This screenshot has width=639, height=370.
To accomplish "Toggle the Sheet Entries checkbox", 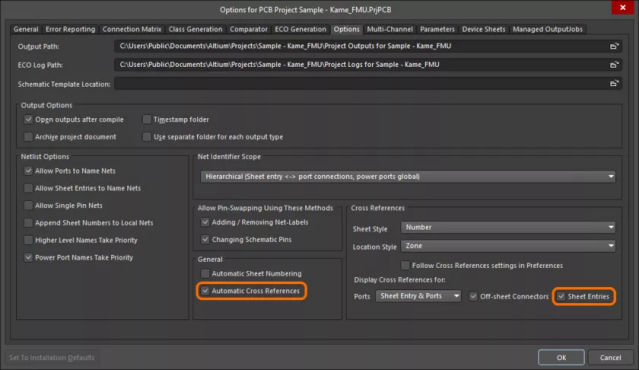I will pos(561,296).
